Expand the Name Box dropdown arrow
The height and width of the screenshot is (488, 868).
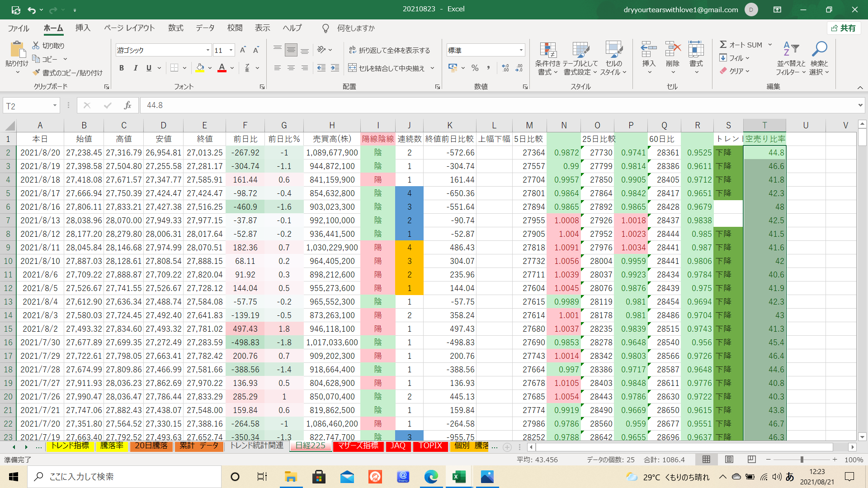(55, 105)
